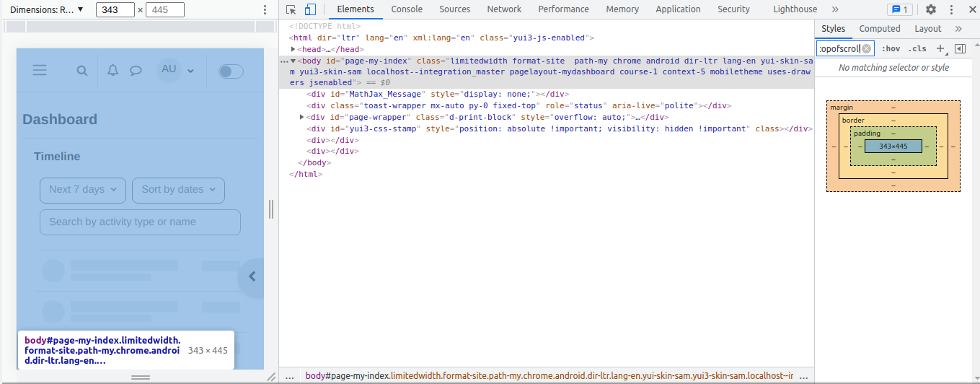
Task: Expand the user menu chevron next to AU
Action: [x=191, y=71]
